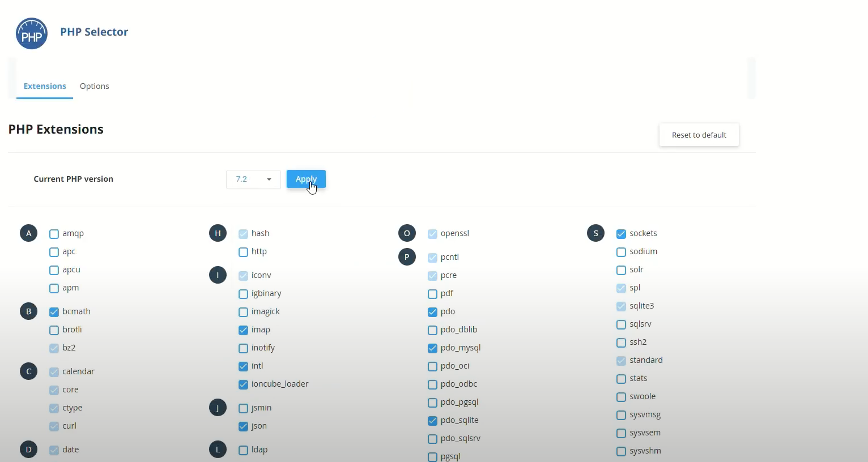Toggle the calendar checkbox
This screenshot has height=462, width=868.
54,372
